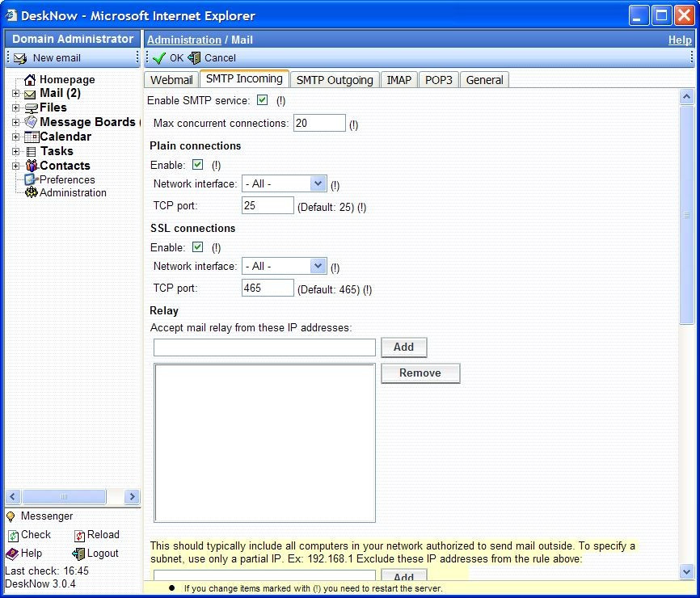Click the 'DeskNow 3.0.4' version text
Screen dimensions: 700x598
click(x=40, y=583)
